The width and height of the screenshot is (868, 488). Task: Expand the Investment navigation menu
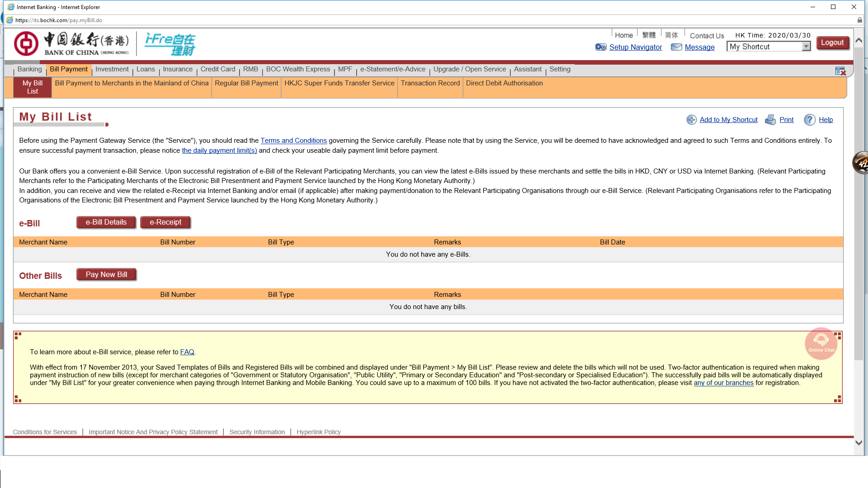(x=112, y=69)
